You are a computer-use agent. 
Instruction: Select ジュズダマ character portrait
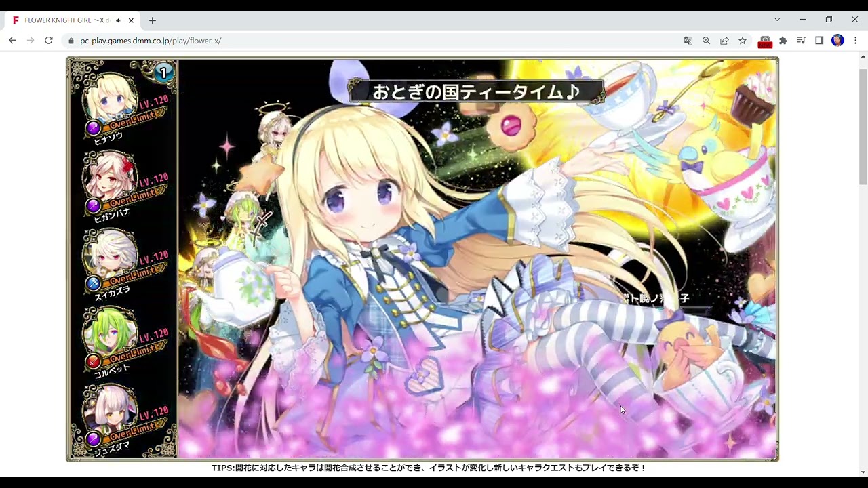point(109,410)
